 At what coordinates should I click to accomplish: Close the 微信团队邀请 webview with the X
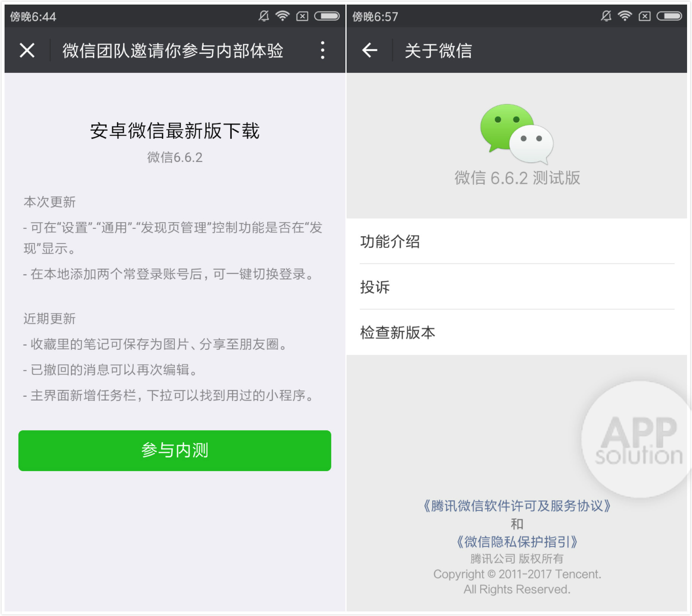(27, 50)
